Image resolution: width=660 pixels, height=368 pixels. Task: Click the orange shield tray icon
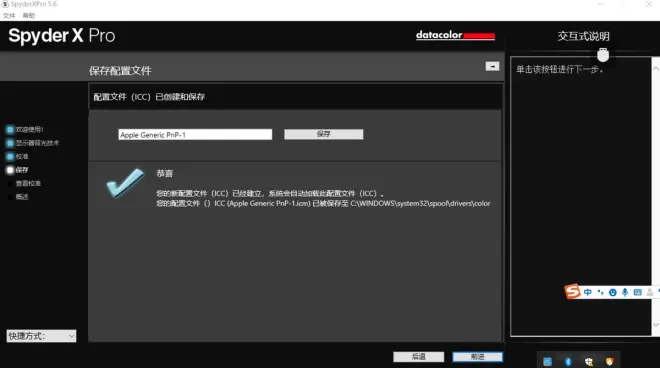click(609, 361)
